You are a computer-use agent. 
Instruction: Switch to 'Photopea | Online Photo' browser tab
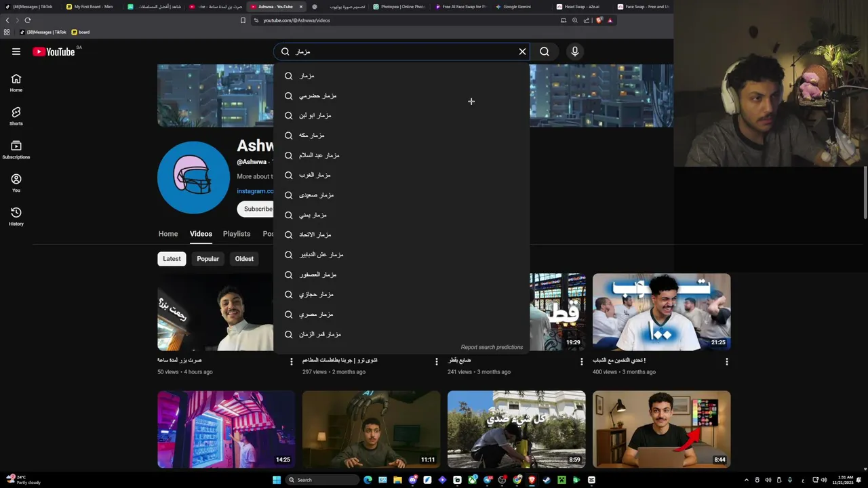[400, 6]
